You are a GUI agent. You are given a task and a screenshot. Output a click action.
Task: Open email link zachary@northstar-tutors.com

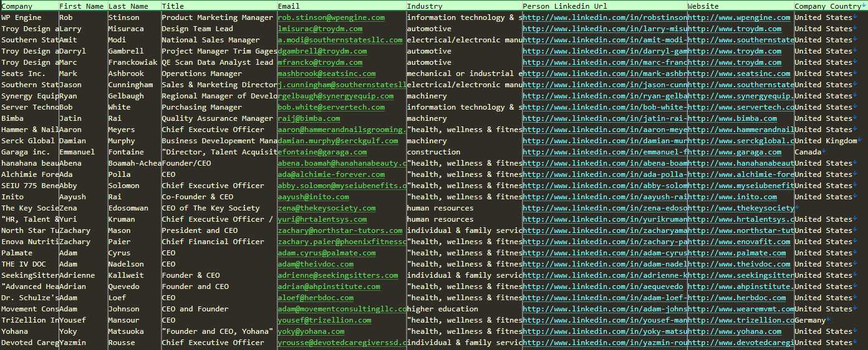click(x=340, y=230)
